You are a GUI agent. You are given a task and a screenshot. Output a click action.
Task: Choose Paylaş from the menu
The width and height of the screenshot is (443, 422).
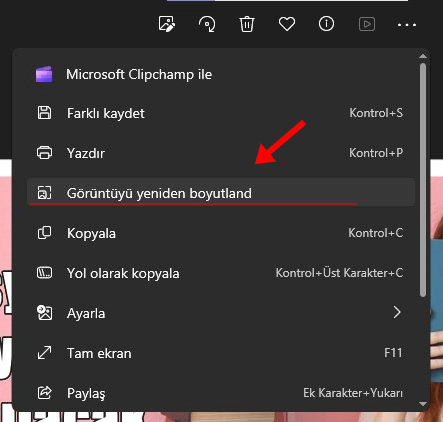[x=221, y=393]
